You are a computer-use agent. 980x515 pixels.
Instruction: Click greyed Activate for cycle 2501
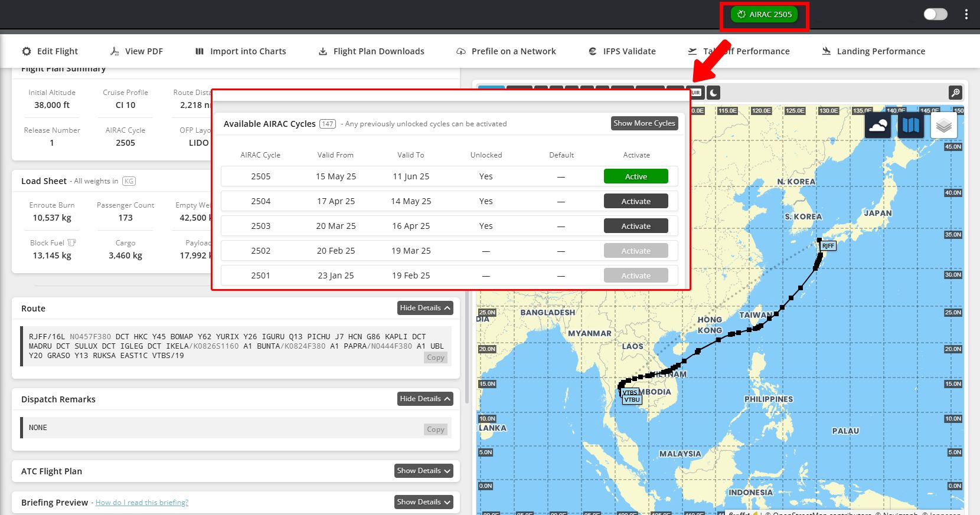[636, 275]
